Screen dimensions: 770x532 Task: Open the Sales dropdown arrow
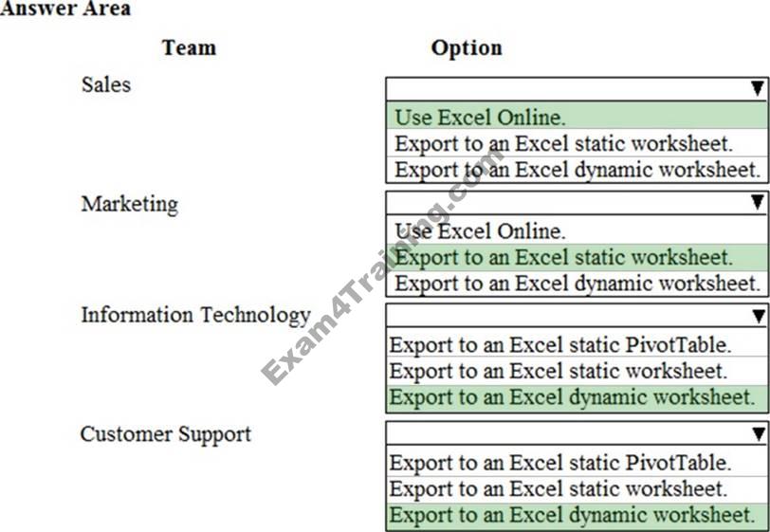click(757, 89)
